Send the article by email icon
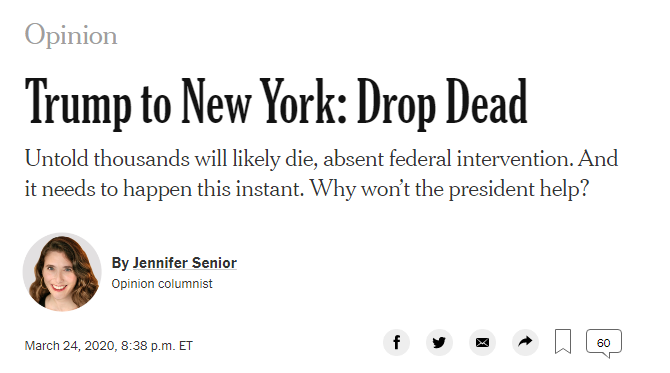The width and height of the screenshot is (670, 373). point(482,342)
